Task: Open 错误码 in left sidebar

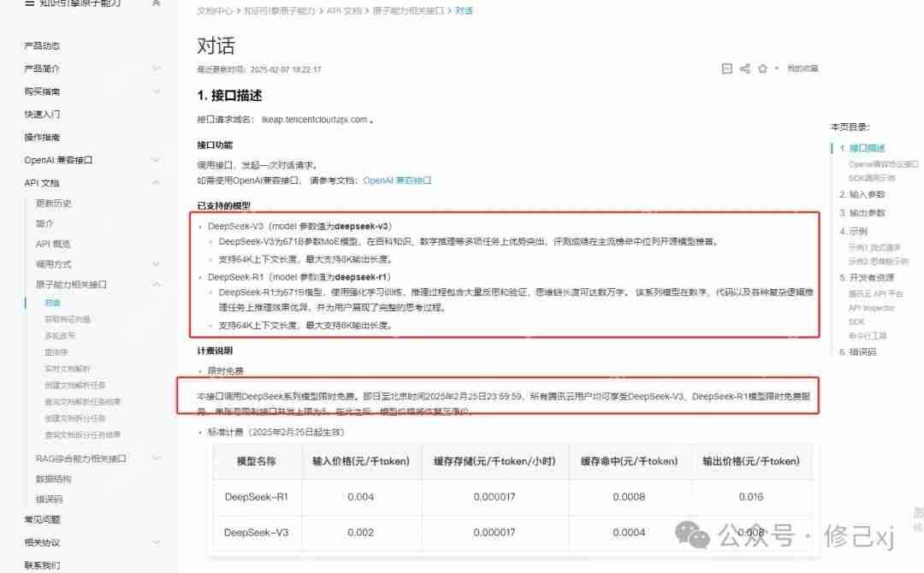Action: point(50,499)
